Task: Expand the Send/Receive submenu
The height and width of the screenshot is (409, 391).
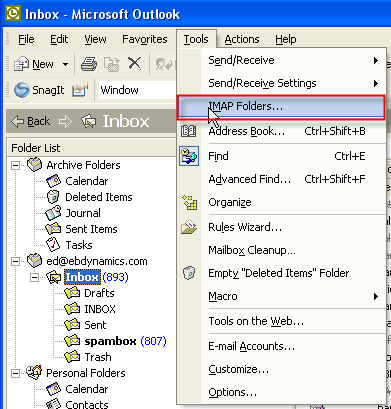Action: pyautogui.click(x=376, y=60)
